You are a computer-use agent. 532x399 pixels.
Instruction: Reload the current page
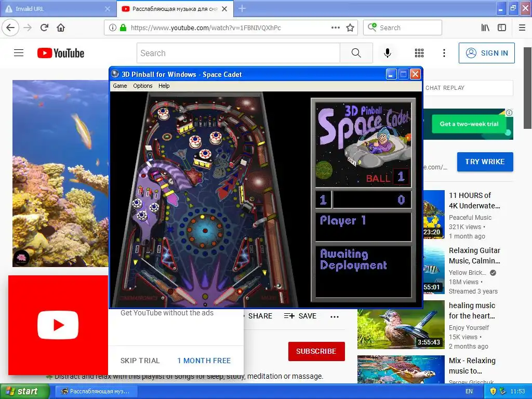44,28
